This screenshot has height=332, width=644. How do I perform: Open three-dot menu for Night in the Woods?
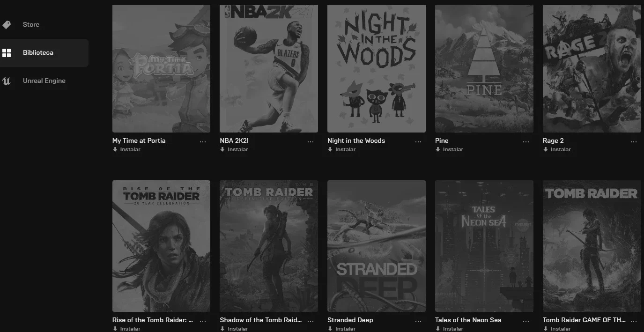click(418, 141)
